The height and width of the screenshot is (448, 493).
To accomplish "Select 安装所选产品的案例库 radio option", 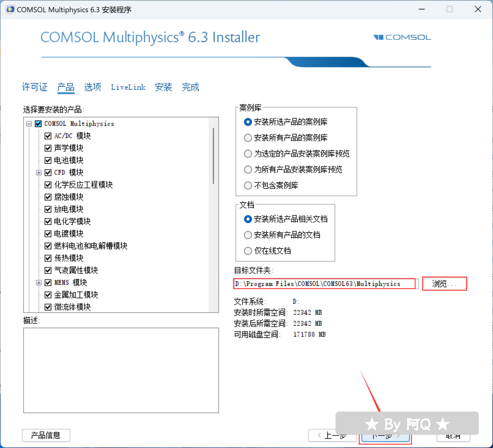I will 285,122.
